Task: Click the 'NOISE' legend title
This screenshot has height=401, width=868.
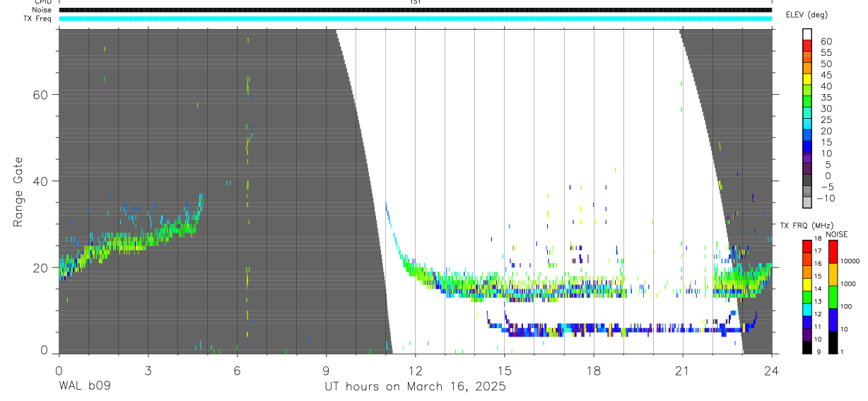Action: [x=836, y=234]
